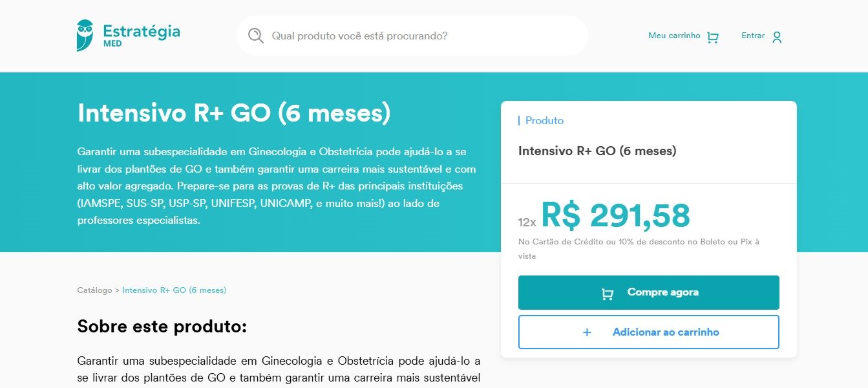
Task: Click the Estratégia MED owl logo
Action: [x=85, y=35]
